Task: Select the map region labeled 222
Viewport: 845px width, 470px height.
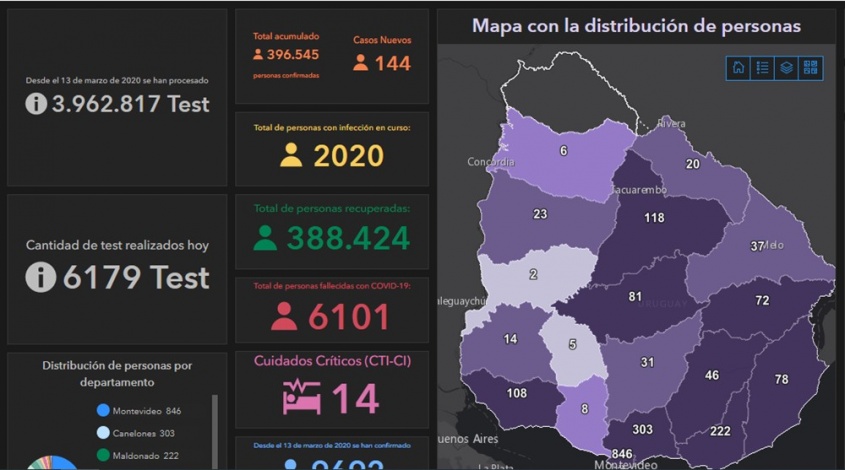Action: (720, 431)
